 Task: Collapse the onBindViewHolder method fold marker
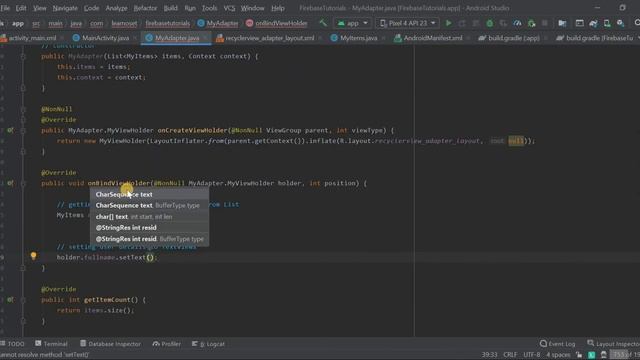pos(23,184)
